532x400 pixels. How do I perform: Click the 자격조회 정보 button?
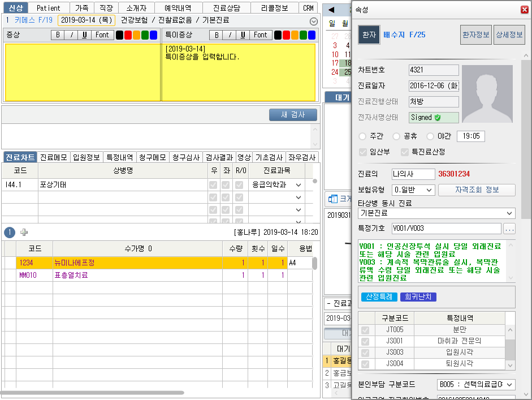(x=477, y=190)
